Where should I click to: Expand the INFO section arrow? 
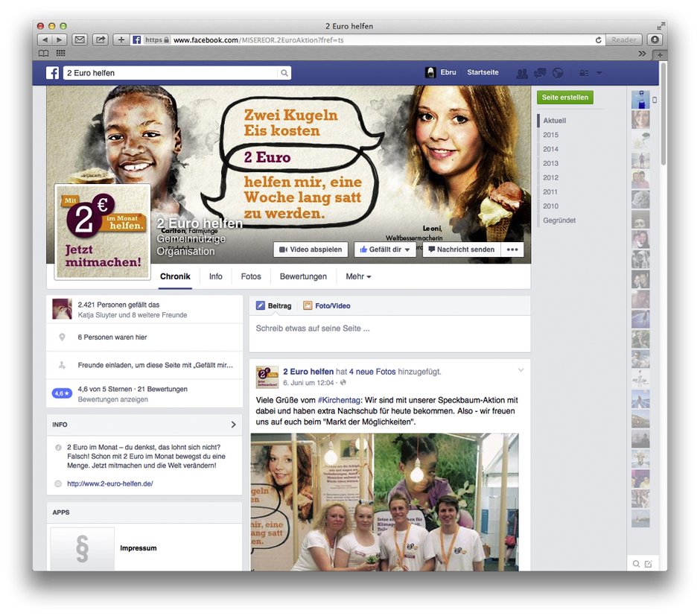pos(234,425)
